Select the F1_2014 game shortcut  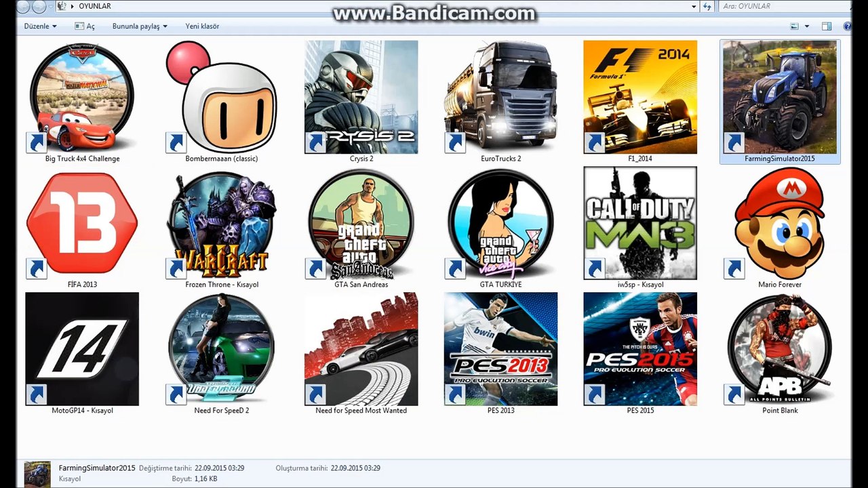coord(640,97)
